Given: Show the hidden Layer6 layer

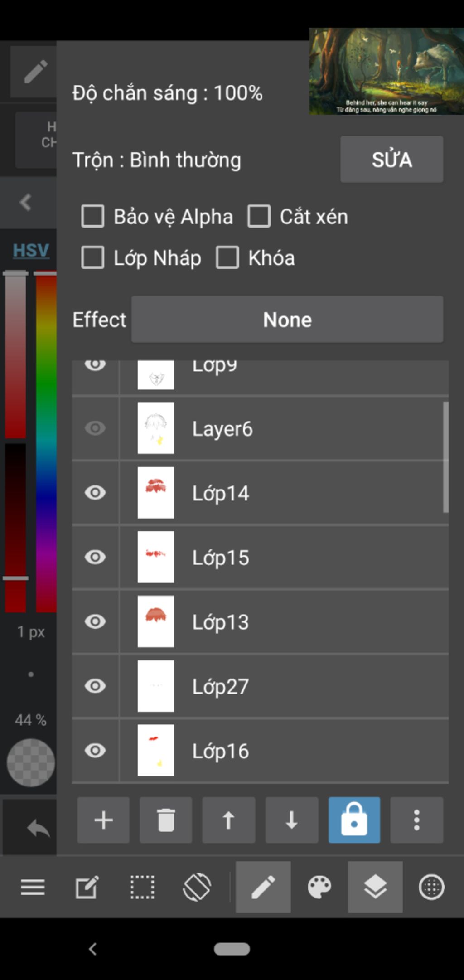Looking at the screenshot, I should (95, 428).
